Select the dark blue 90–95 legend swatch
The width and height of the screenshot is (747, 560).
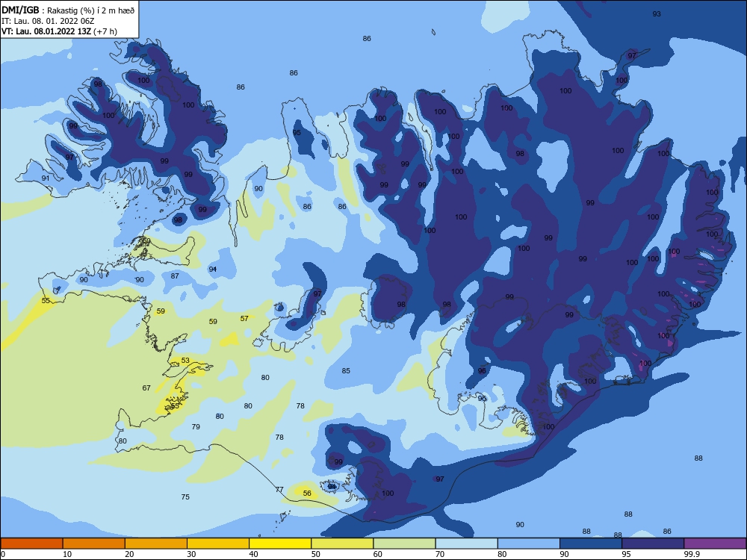click(591, 544)
